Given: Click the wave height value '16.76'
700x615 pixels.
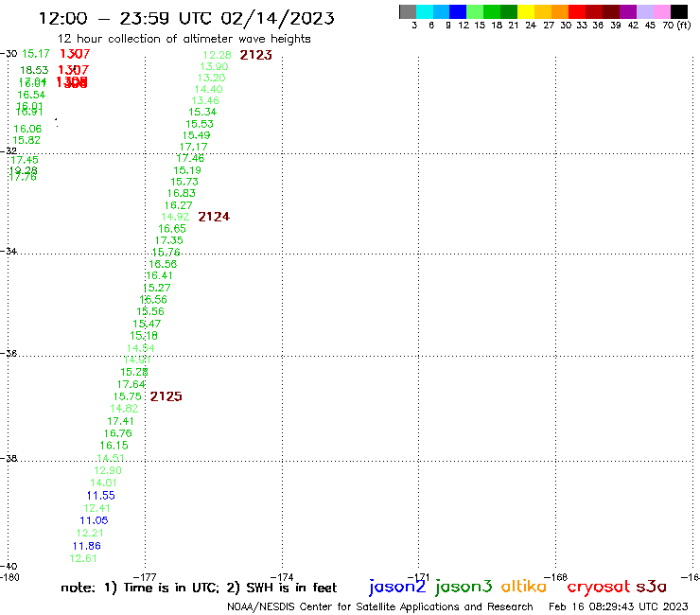Looking at the screenshot, I should (118, 433).
